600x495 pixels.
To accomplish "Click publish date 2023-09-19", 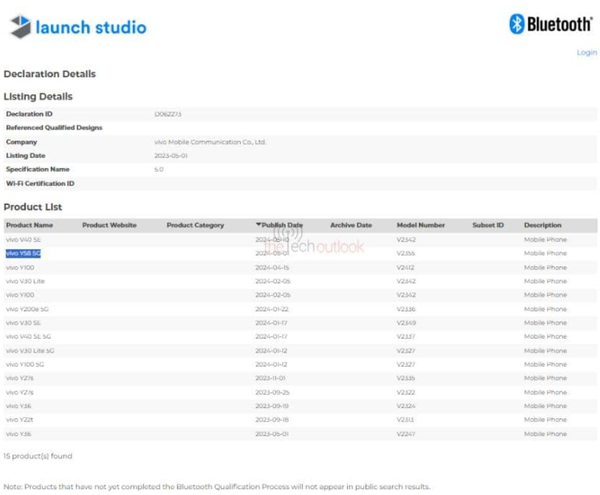I will 272,406.
